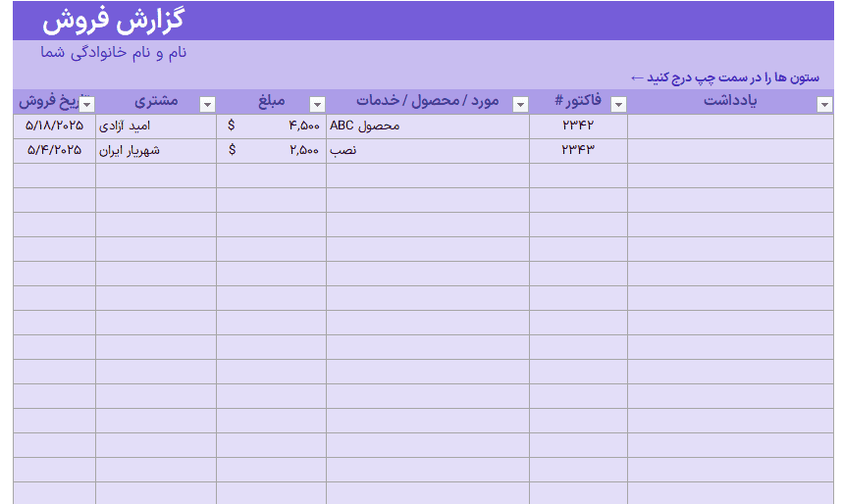Select customer cell امید آزادی
Image resolution: width=842 pixels, height=504 pixels.
pos(156,126)
